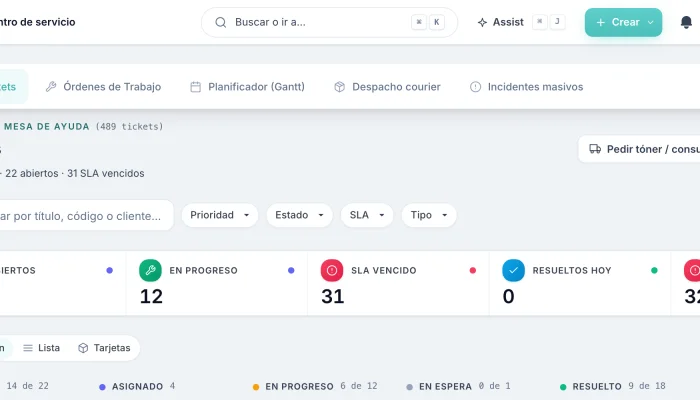Screen dimensions: 700x400
Task: Expand the SLA filter dropdown
Action: click(367, 215)
